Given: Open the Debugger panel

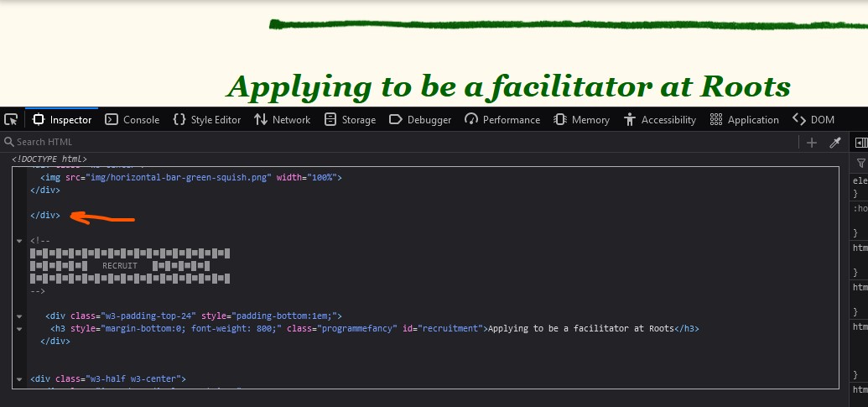Looking at the screenshot, I should coord(420,120).
